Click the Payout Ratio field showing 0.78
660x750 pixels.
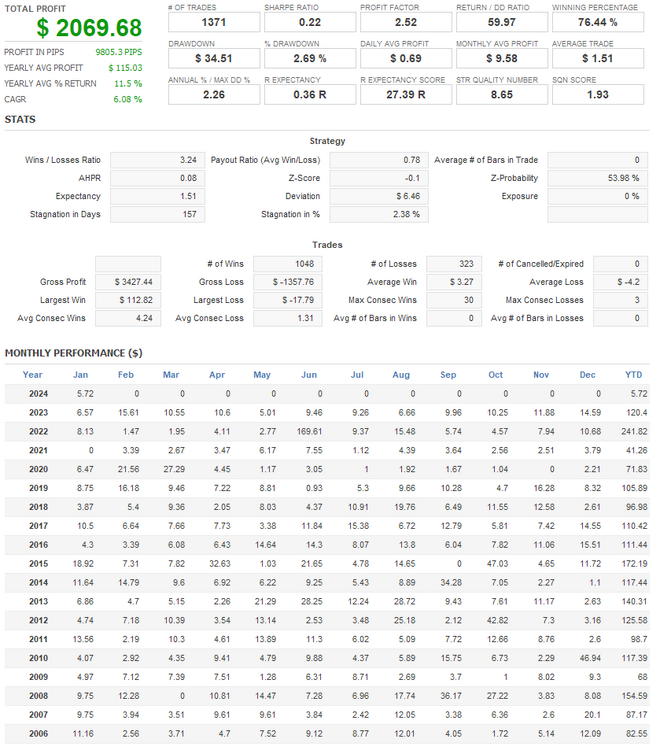tap(379, 160)
